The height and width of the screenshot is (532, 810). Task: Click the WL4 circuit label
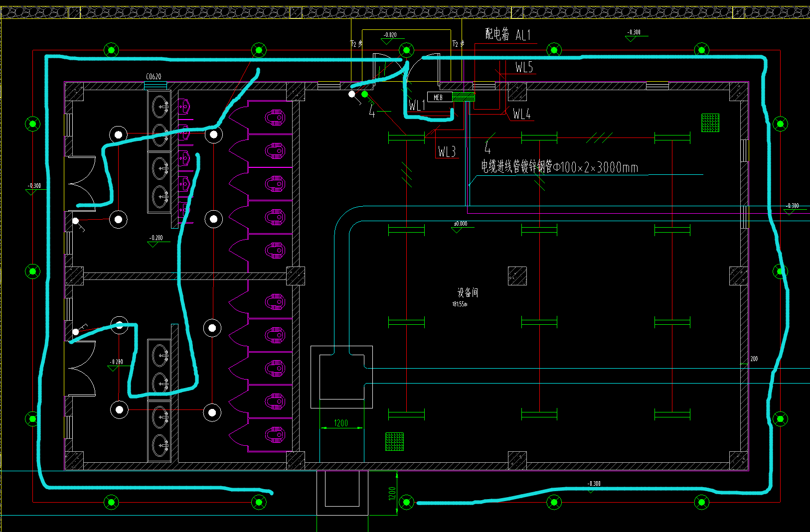[522, 114]
